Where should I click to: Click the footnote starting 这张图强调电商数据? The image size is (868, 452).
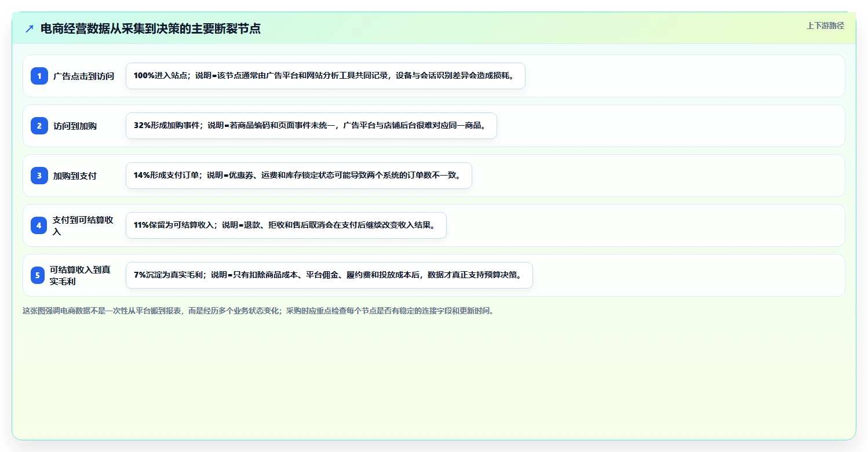(258, 311)
